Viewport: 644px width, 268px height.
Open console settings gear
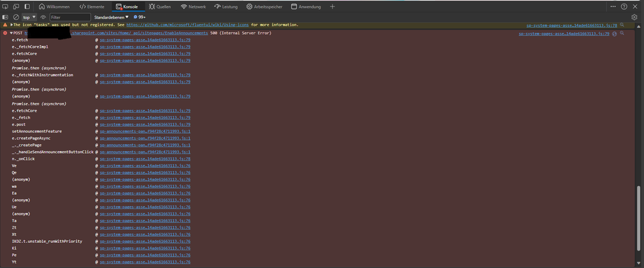click(x=634, y=17)
